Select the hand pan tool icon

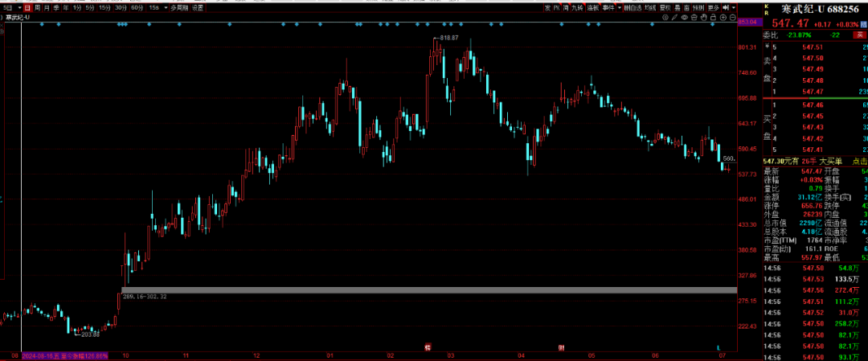(x=703, y=18)
